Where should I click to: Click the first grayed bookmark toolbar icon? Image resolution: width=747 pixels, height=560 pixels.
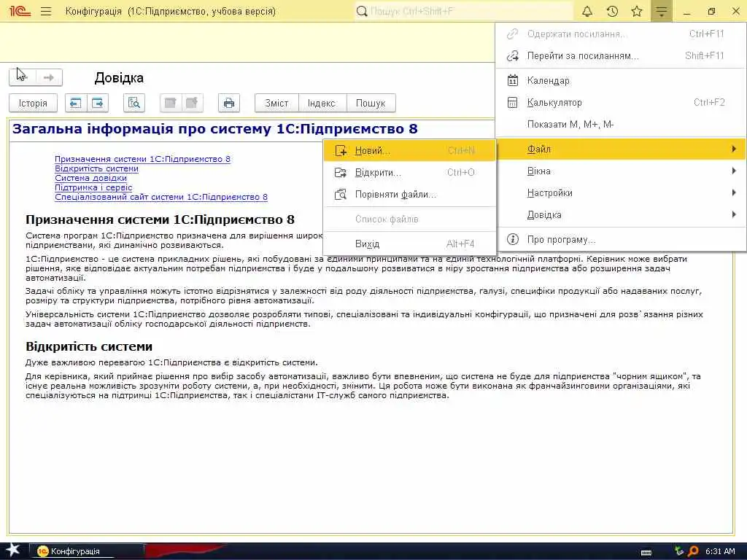pos(171,103)
